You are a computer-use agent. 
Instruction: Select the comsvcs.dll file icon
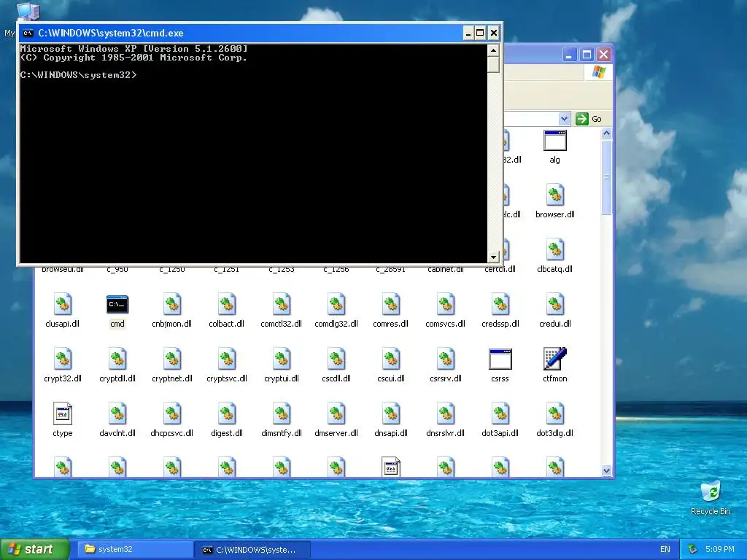pos(446,305)
